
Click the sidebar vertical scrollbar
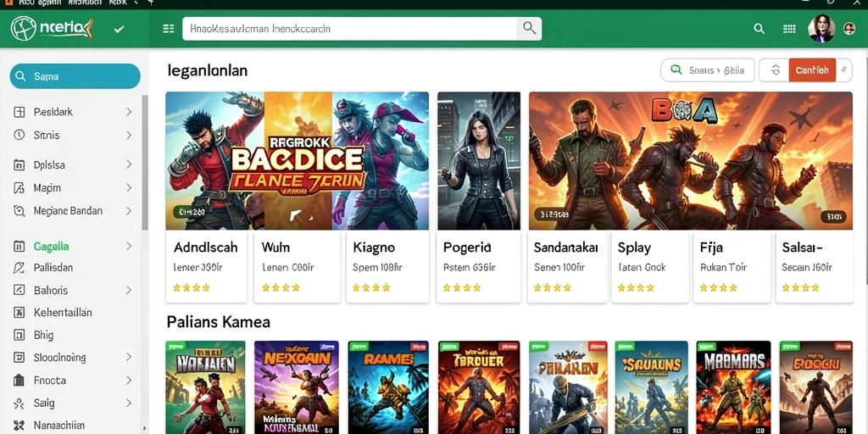[x=145, y=164]
